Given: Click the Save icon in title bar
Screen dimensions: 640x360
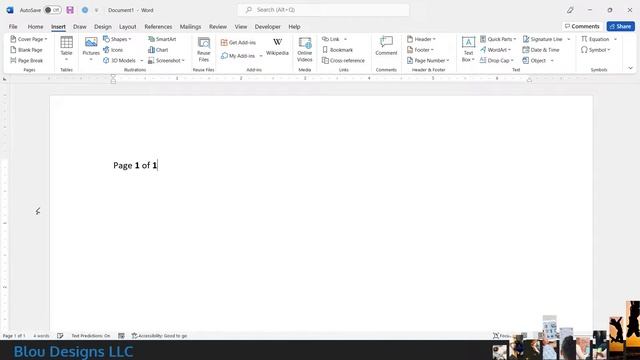Looking at the screenshot, I should (70, 10).
